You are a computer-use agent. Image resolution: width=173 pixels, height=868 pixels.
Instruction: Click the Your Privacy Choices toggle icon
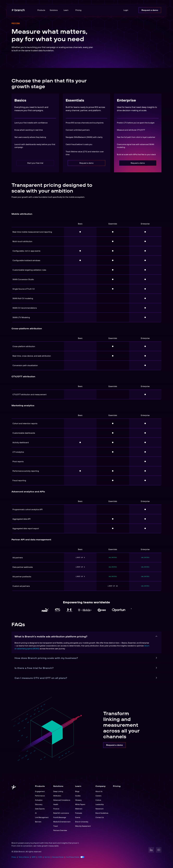[82, 857]
